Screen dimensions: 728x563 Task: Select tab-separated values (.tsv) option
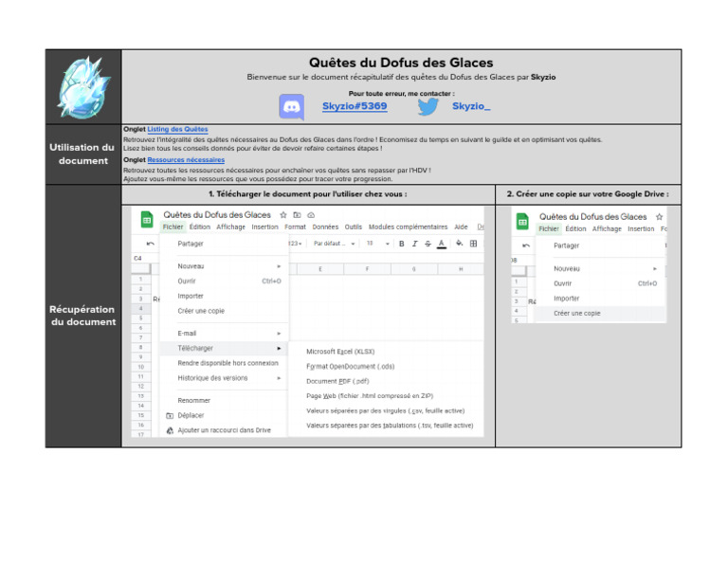coord(390,426)
